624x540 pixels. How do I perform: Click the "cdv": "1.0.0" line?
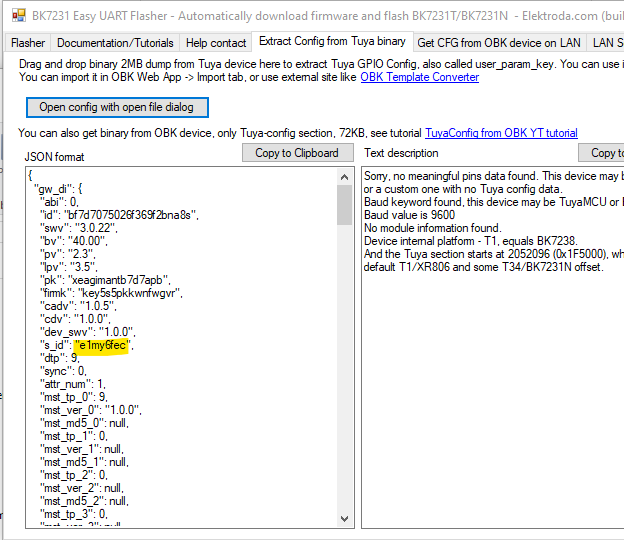tap(75, 319)
